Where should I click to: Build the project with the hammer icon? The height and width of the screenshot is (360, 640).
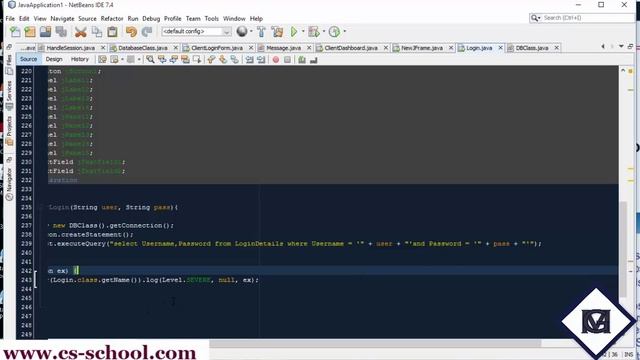tap(261, 31)
